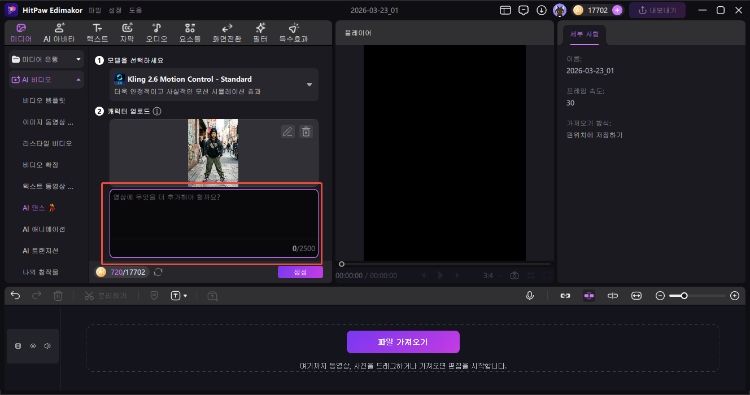
Task: Select AI Animation in the sidebar
Action: [x=44, y=229]
